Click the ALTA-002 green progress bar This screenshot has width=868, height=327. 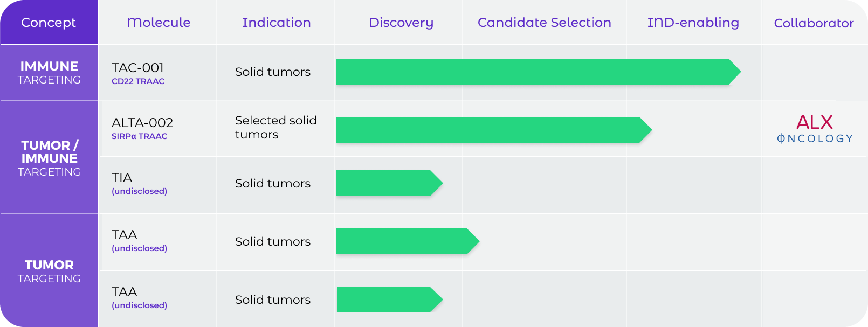click(494, 130)
